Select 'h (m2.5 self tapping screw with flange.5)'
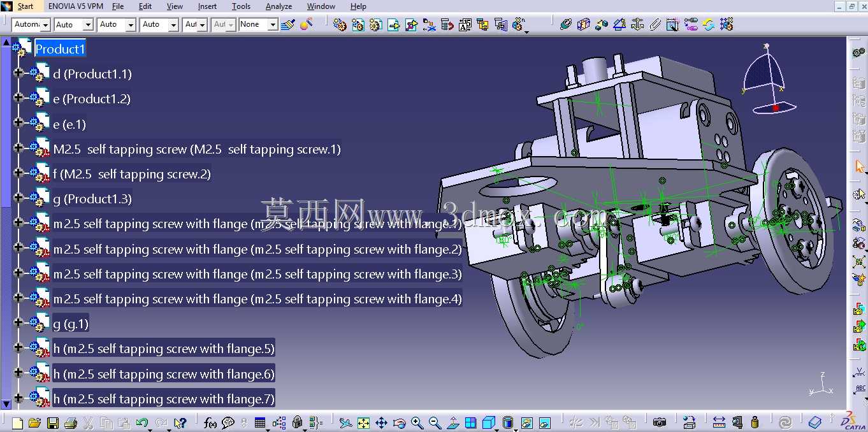Screen dimensions: 868x432 [164, 349]
